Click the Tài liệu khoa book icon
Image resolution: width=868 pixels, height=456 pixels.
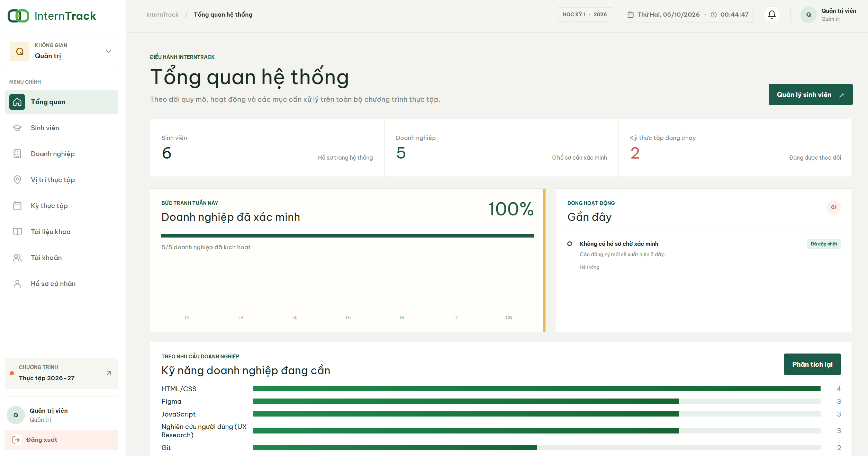pos(17,232)
